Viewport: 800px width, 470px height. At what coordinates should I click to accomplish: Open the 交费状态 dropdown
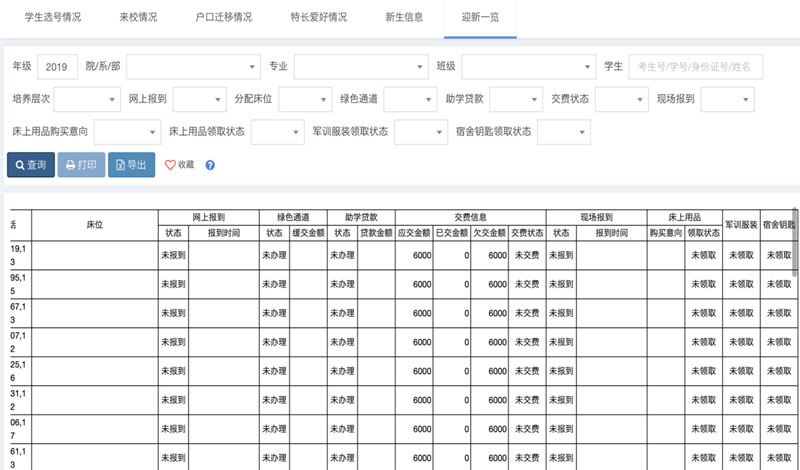click(x=621, y=99)
